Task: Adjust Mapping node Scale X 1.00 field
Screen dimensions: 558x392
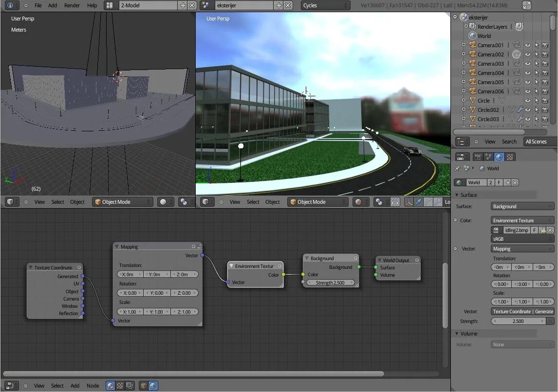Action: [130, 312]
